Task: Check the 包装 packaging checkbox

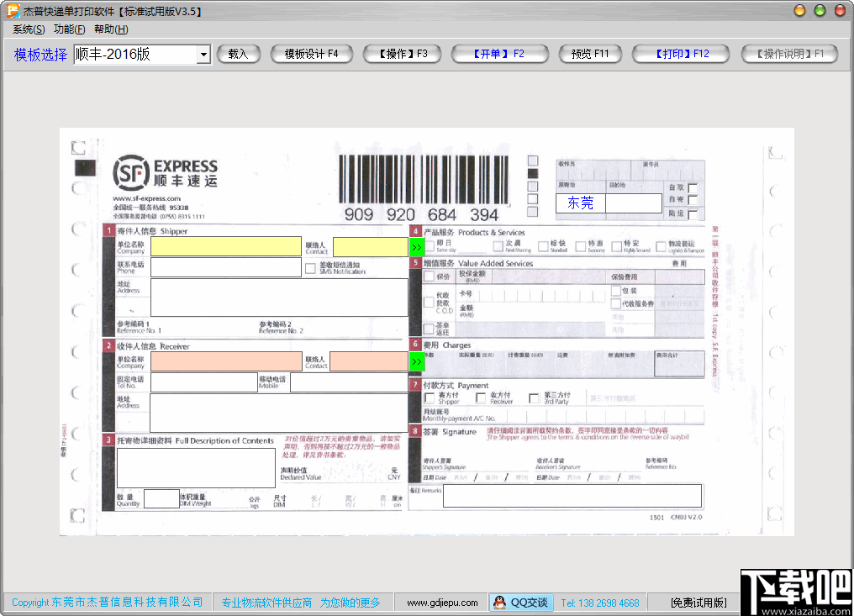Action: coord(616,290)
